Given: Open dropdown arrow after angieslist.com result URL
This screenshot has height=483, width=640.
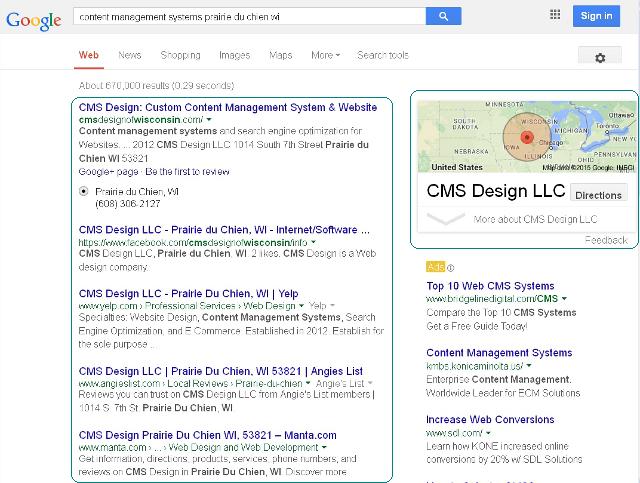Looking at the screenshot, I should [308, 383].
